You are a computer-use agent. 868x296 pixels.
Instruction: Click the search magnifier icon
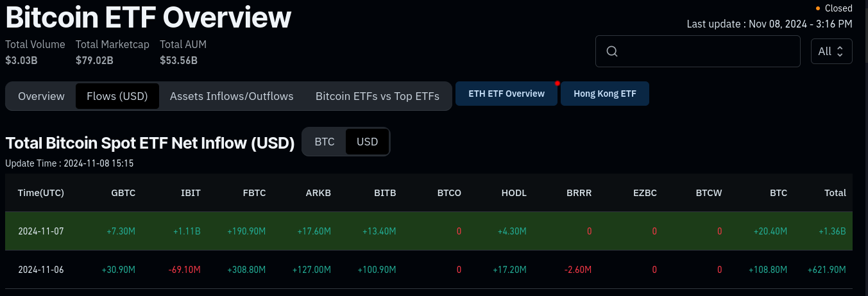[611, 51]
